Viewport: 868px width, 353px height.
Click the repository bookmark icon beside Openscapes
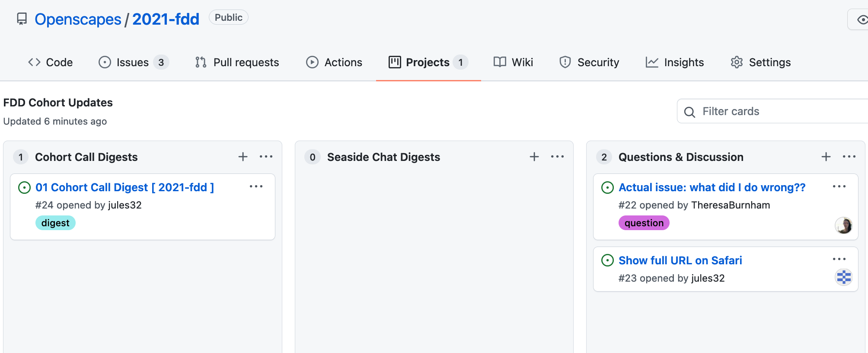tap(22, 19)
